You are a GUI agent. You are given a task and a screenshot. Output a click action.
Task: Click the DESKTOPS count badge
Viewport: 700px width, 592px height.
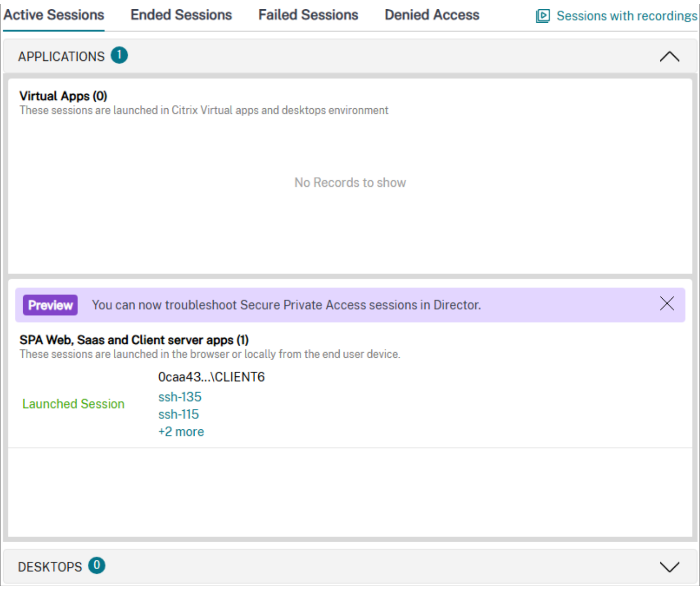pyautogui.click(x=97, y=566)
